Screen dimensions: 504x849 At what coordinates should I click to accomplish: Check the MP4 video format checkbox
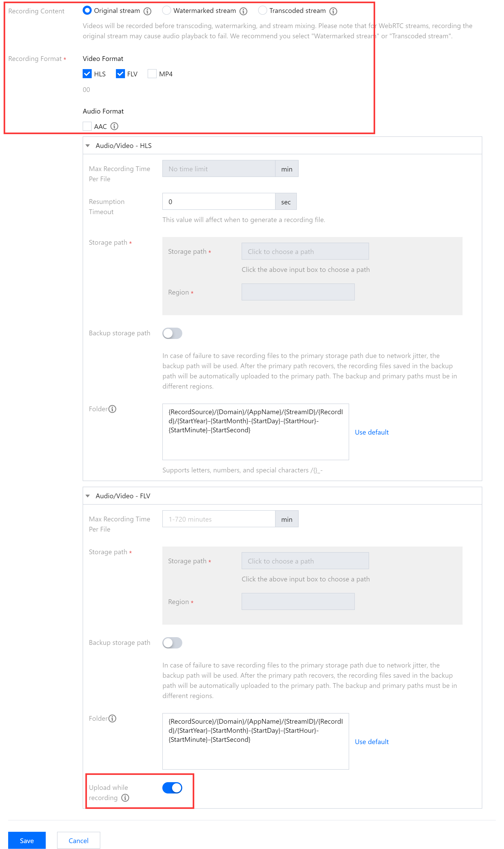(x=152, y=73)
